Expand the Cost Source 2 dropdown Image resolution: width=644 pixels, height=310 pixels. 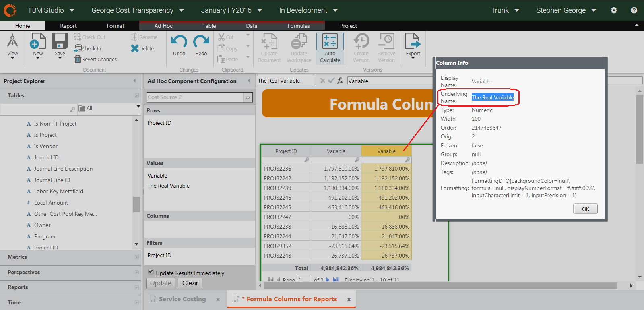(x=248, y=97)
